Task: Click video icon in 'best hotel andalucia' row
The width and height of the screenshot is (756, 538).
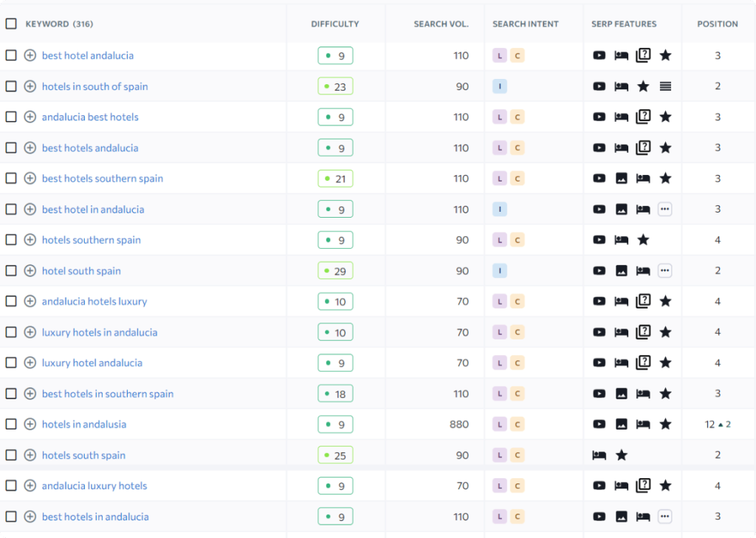Action: click(599, 55)
